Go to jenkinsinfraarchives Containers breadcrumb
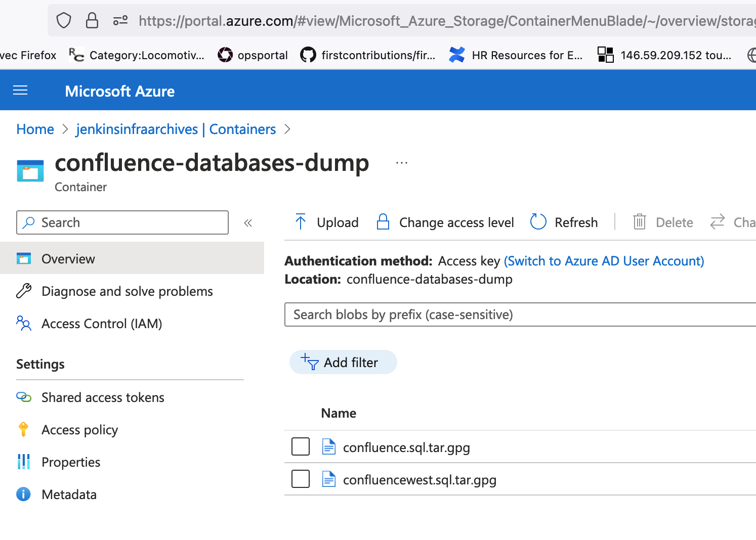This screenshot has height=540, width=756. [176, 129]
